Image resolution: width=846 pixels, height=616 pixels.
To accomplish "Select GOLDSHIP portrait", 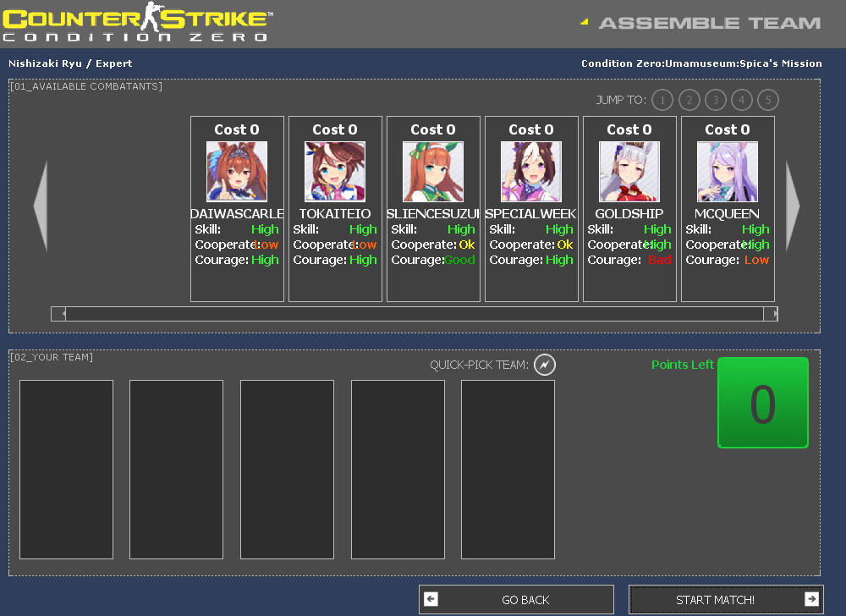I will [x=629, y=172].
